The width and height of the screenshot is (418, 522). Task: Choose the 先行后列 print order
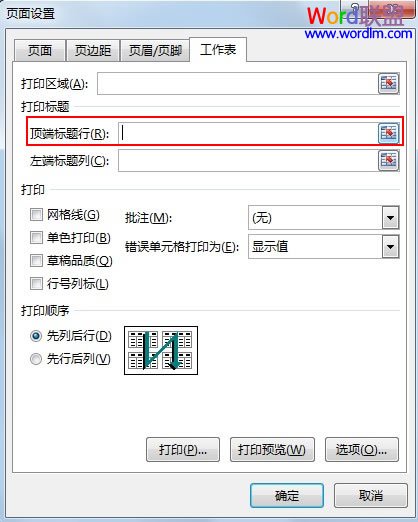coord(36,359)
